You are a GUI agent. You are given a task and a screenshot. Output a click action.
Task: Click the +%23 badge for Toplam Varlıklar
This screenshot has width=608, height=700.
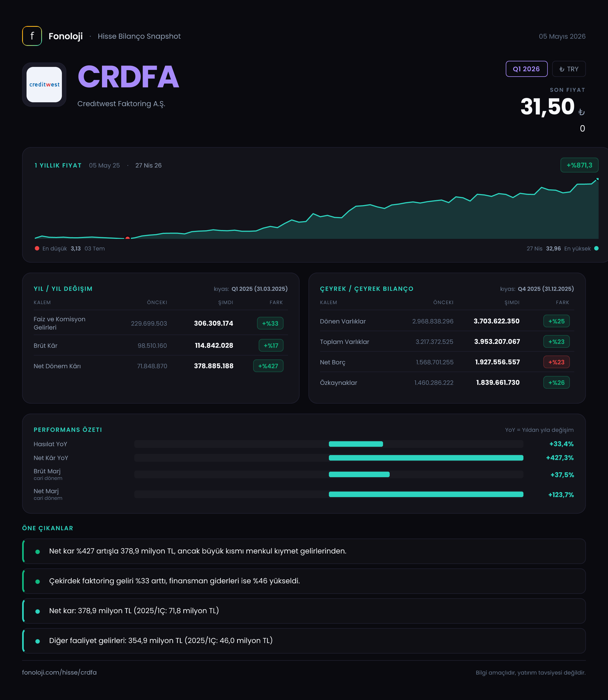click(x=556, y=342)
